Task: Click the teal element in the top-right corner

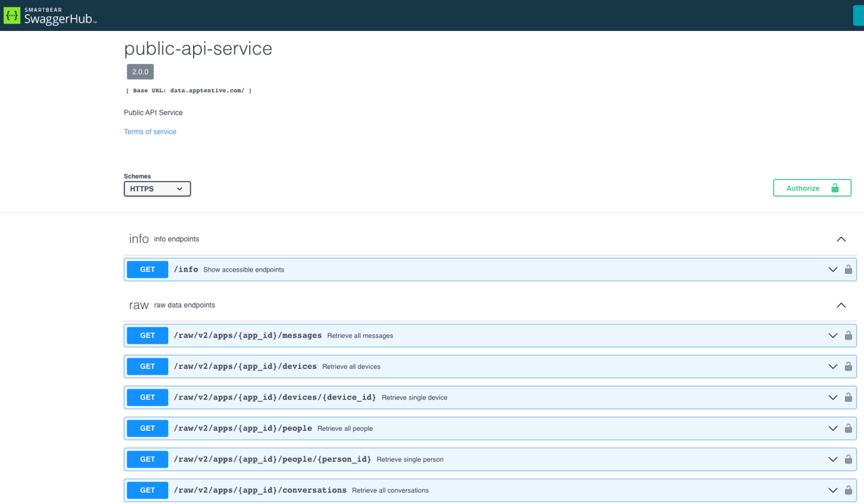Action: (x=859, y=15)
